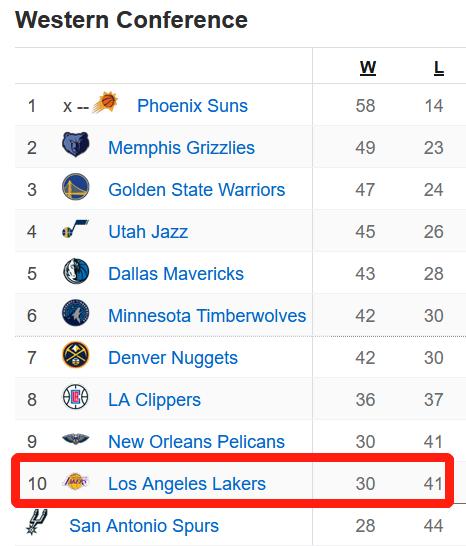
Task: Click the Utah Jazz note logo
Action: click(76, 228)
